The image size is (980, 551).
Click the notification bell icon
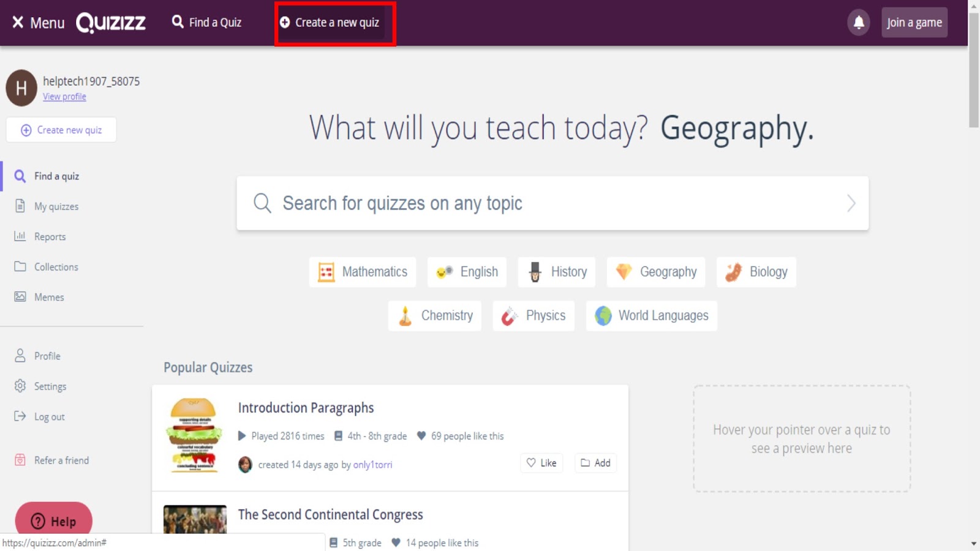click(x=859, y=23)
